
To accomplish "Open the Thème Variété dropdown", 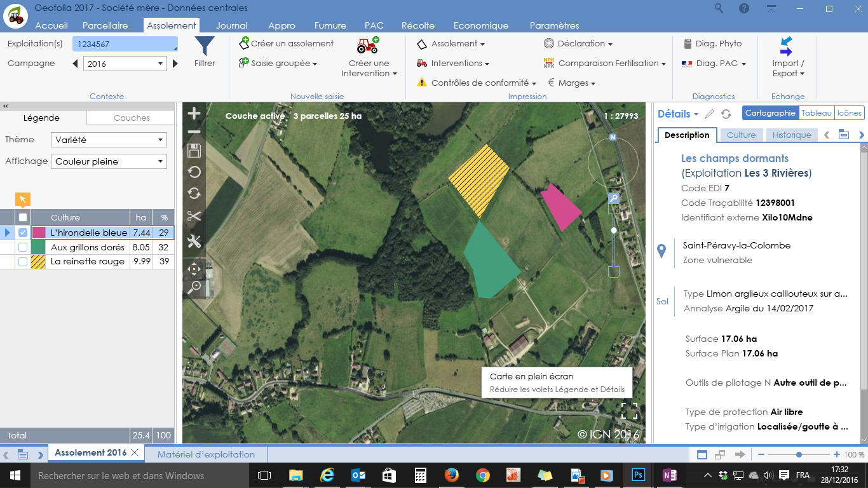I will pos(109,140).
